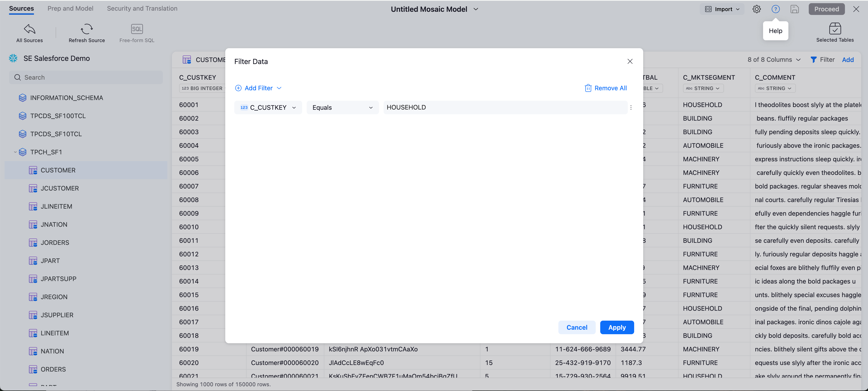Switch to Security and Translation tab

pyautogui.click(x=142, y=8)
